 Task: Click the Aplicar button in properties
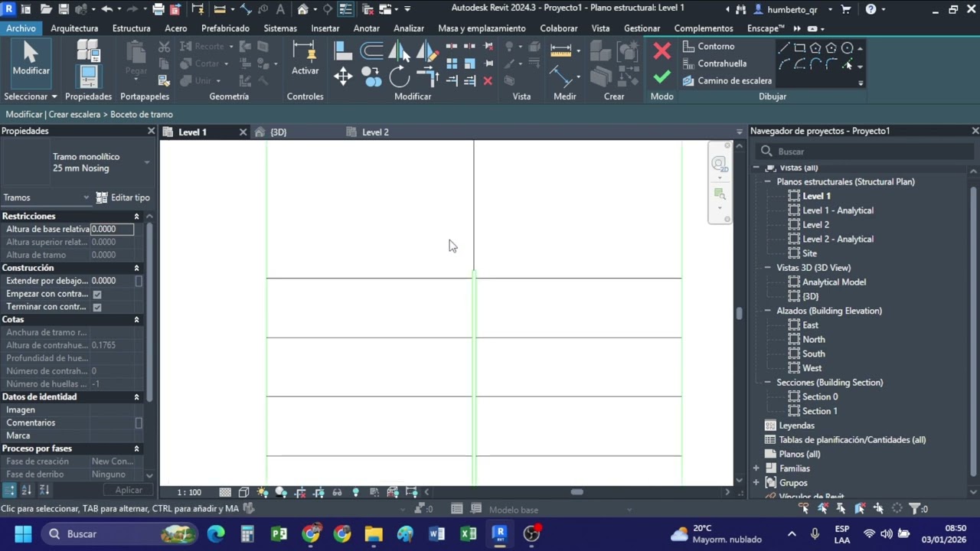point(129,490)
